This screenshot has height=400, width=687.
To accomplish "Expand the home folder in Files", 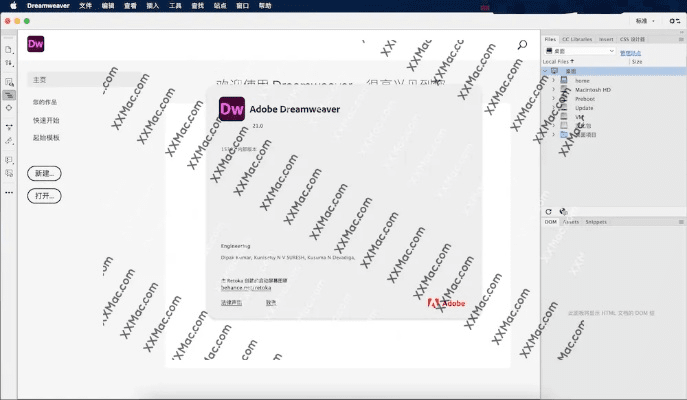I will click(553, 80).
